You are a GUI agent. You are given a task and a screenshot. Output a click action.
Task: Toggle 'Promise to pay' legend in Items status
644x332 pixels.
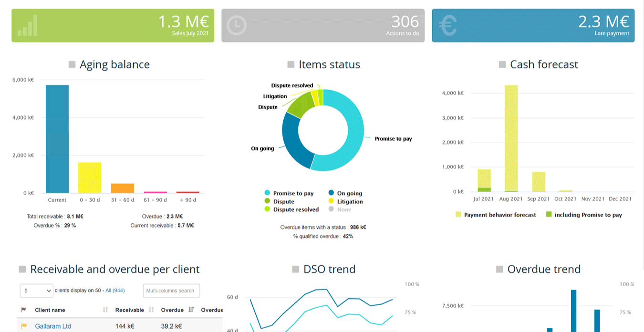(x=289, y=193)
